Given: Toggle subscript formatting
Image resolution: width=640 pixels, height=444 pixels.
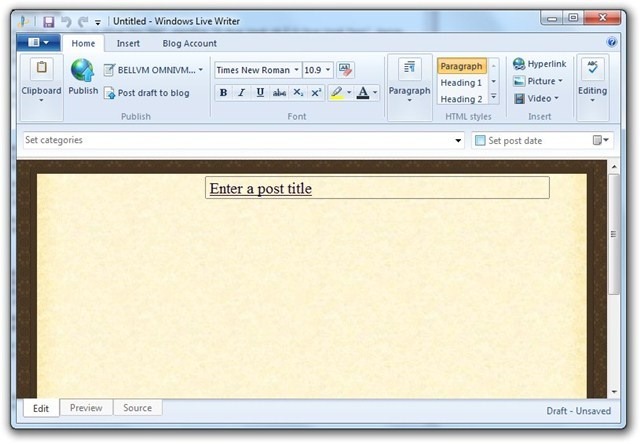Looking at the screenshot, I should click(298, 93).
